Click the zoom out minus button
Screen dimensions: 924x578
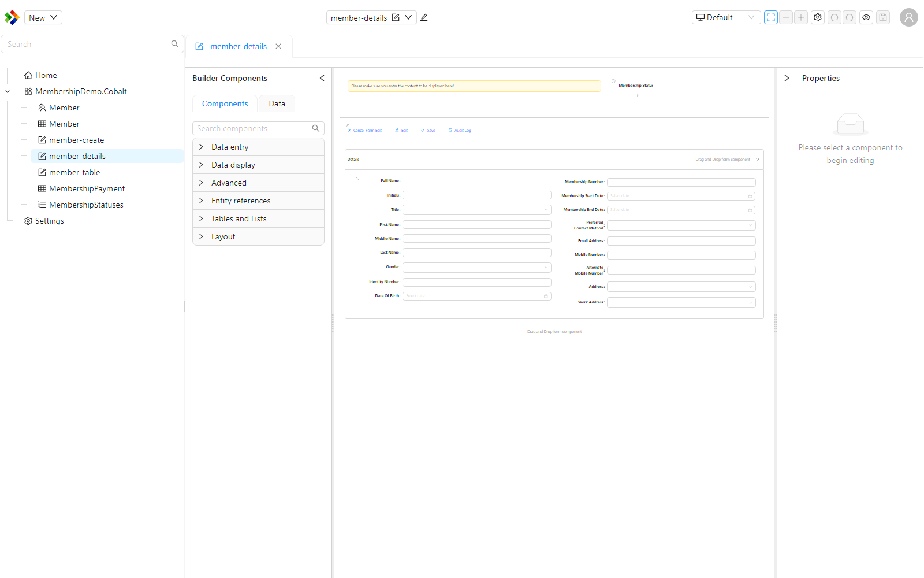tap(786, 17)
